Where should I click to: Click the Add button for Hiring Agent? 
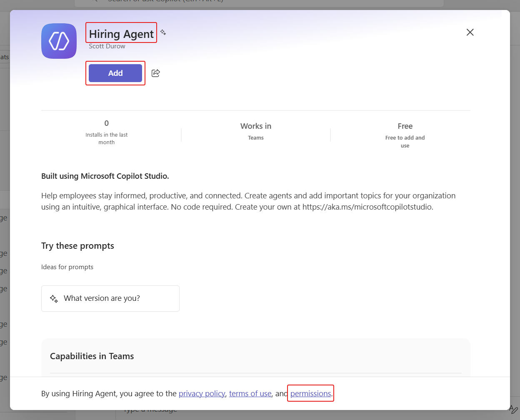click(x=115, y=73)
